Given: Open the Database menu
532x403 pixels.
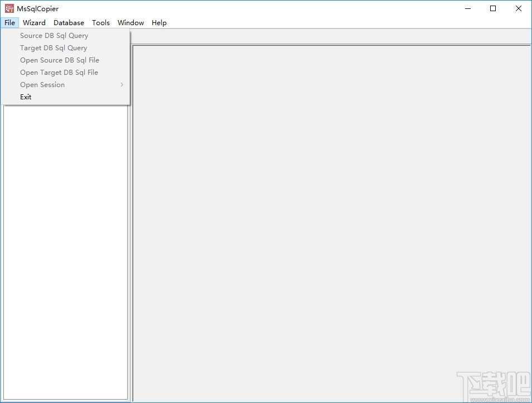Looking at the screenshot, I should pyautogui.click(x=69, y=22).
